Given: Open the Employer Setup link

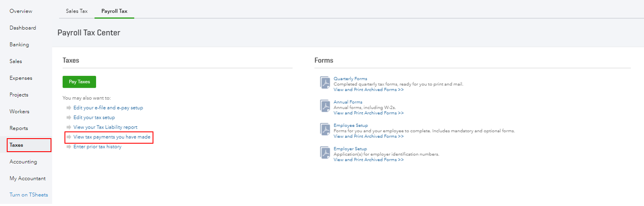Looking at the screenshot, I should click(350, 149).
